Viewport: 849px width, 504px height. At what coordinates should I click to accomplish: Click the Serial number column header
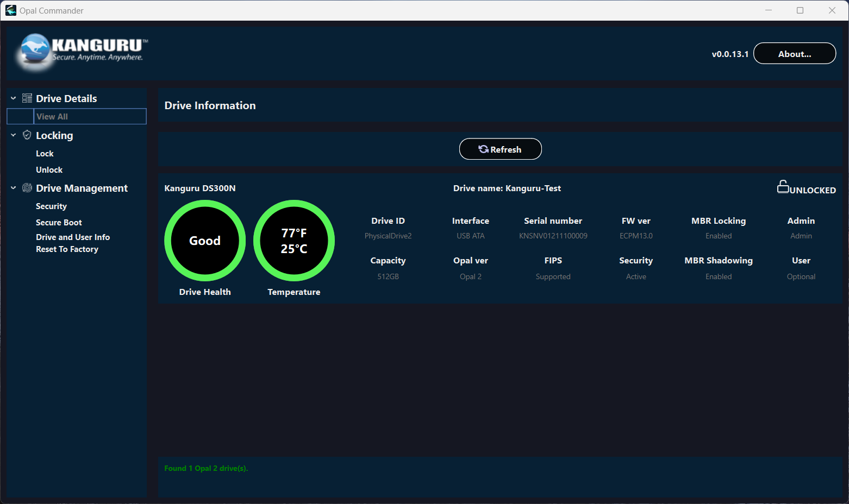point(553,221)
